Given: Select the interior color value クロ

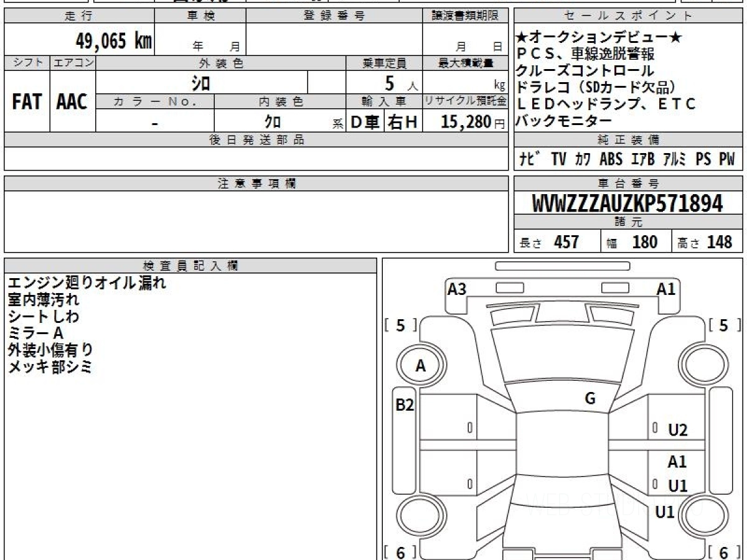Looking at the screenshot, I should 273,122.
